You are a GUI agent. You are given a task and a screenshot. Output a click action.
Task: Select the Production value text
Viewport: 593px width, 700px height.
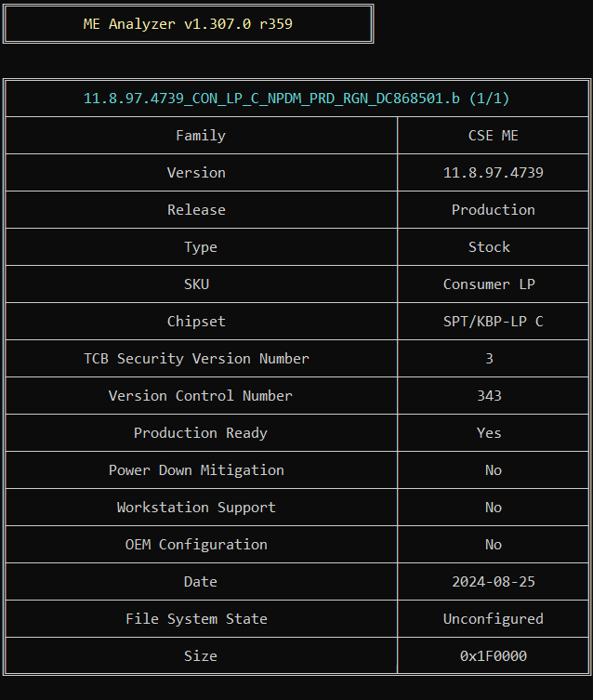point(494,210)
